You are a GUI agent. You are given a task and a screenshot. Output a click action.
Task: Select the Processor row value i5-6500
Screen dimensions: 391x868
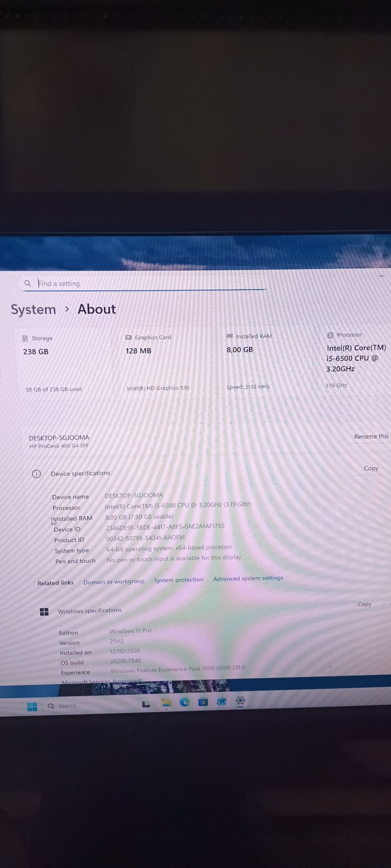coord(178,505)
